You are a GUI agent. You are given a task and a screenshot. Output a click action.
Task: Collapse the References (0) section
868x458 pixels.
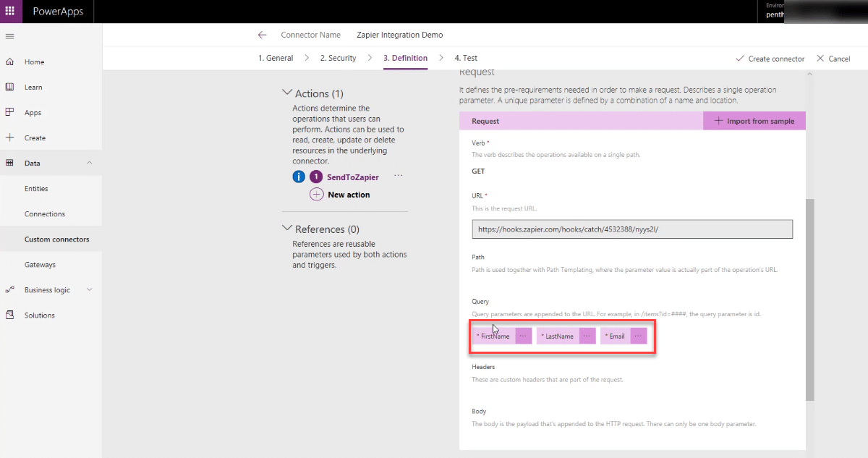coord(286,229)
